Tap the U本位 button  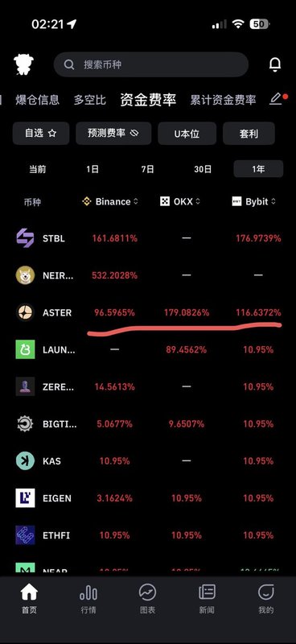pyautogui.click(x=187, y=133)
